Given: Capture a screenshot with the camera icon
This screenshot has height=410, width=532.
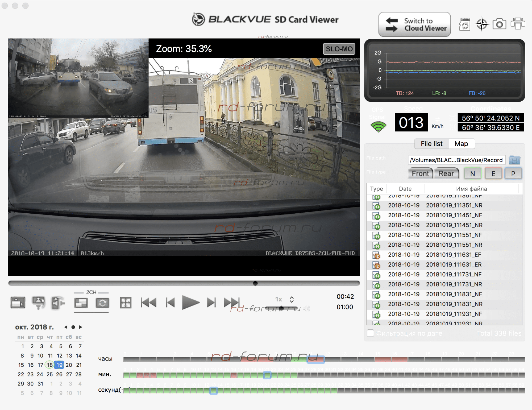Looking at the screenshot, I should (499, 24).
